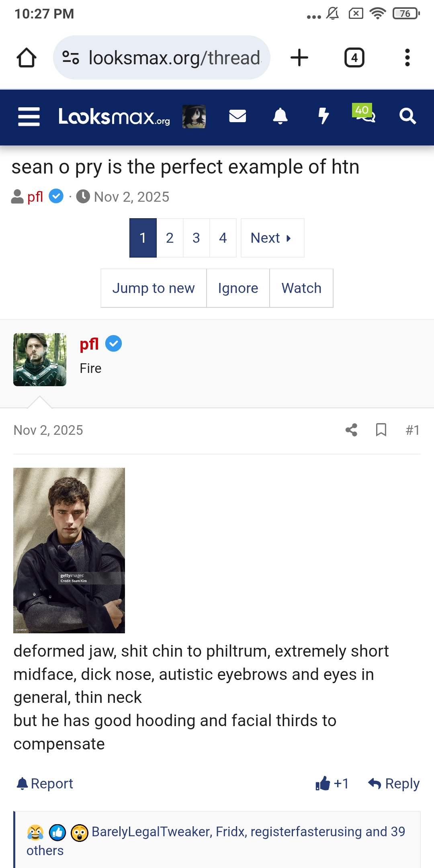Screen dimensions: 434x868
Task: Tap the battery 76 status indicator
Action: 406,14
